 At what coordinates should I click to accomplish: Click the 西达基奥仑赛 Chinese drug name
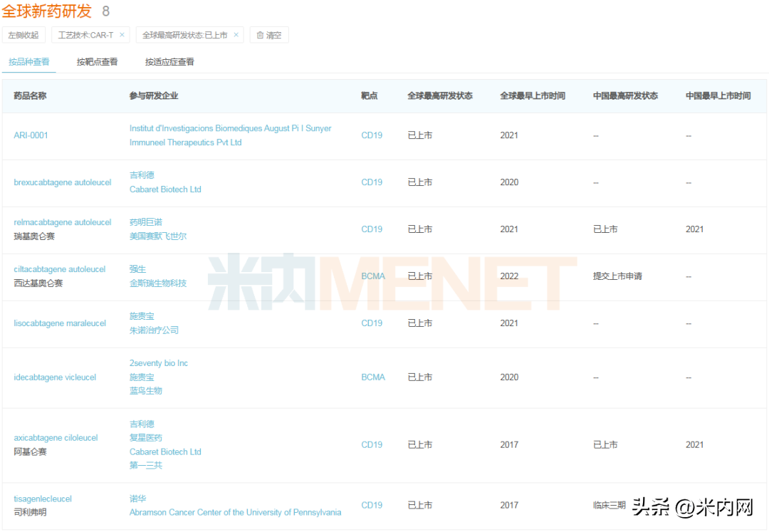click(x=38, y=283)
